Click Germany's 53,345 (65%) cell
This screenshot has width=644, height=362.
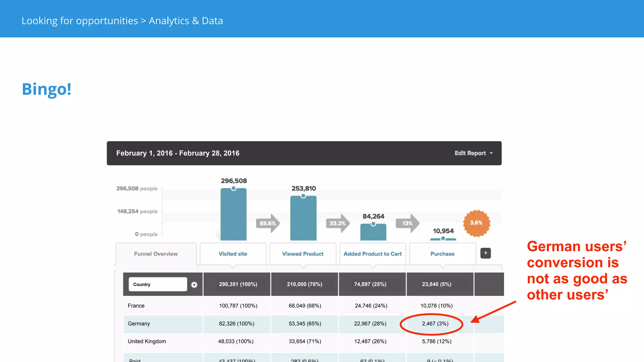point(305,324)
